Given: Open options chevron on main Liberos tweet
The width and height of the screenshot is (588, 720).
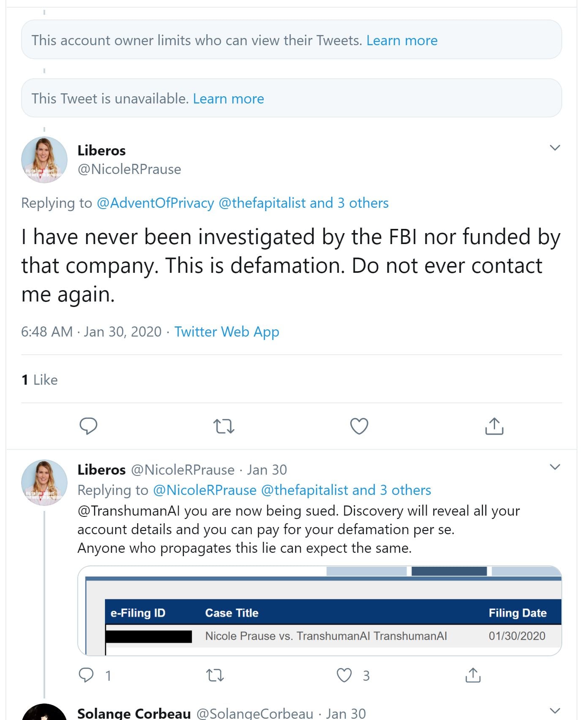Looking at the screenshot, I should [555, 147].
